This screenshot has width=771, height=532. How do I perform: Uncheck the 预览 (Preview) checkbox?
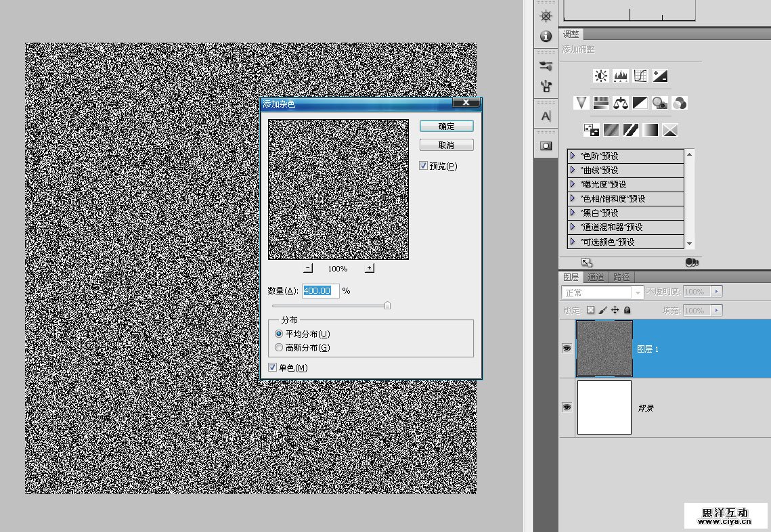424,166
